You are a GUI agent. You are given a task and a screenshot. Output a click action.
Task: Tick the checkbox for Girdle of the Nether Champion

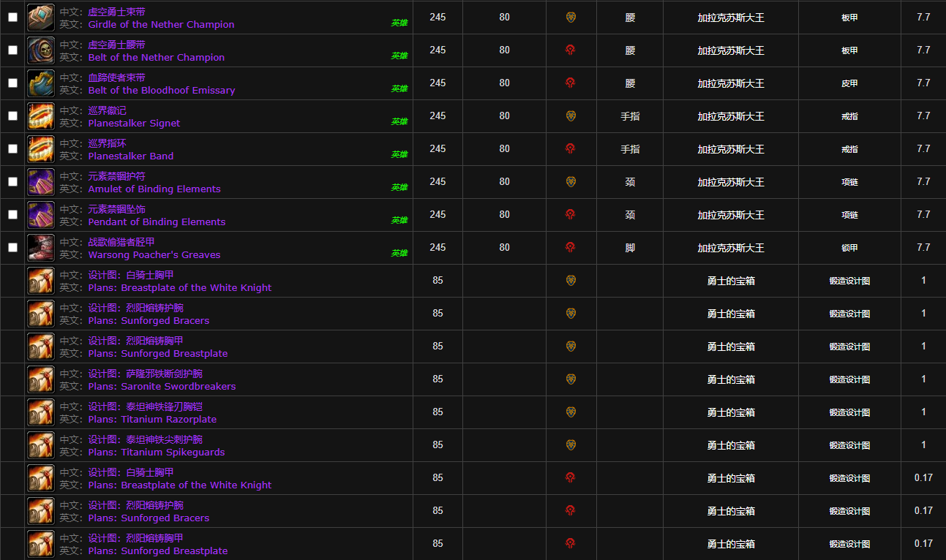click(12, 17)
